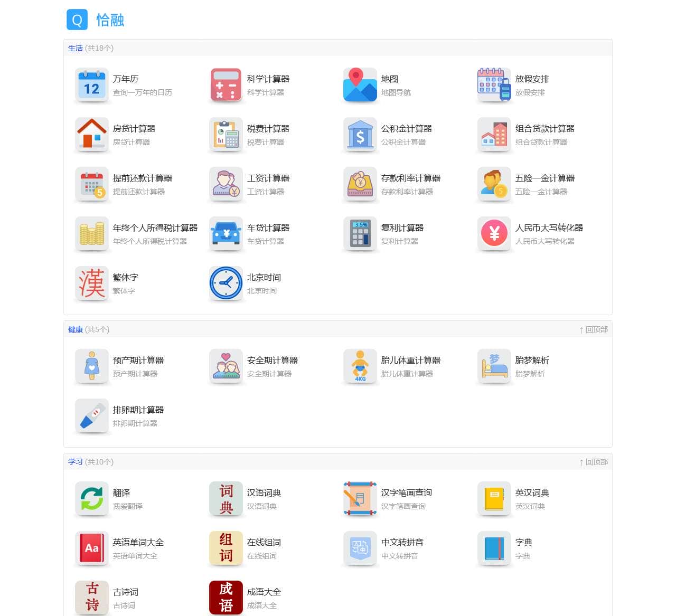Click the 提前还款计算器 calendar coin icon
Viewport: 676px width, 616px height.
(x=92, y=184)
